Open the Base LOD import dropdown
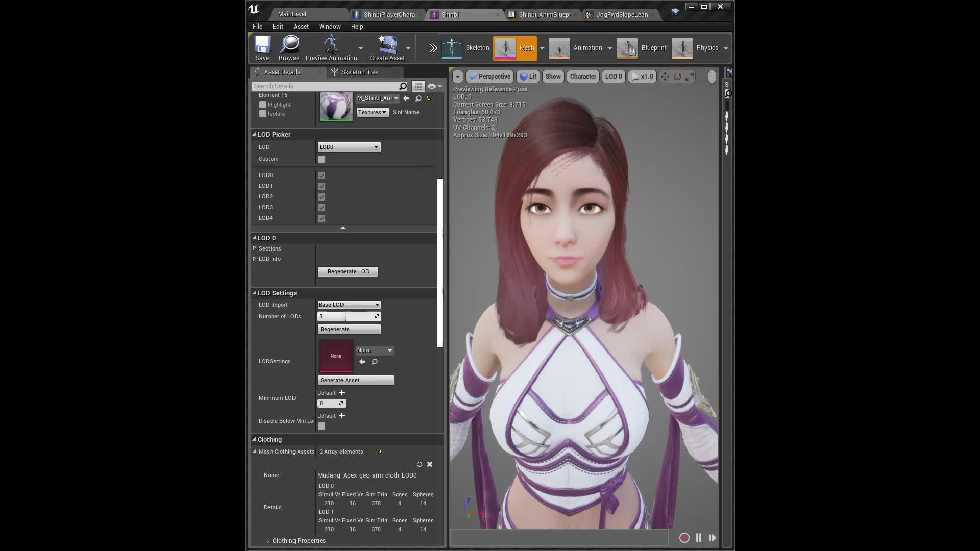The height and width of the screenshot is (551, 980). (x=349, y=305)
